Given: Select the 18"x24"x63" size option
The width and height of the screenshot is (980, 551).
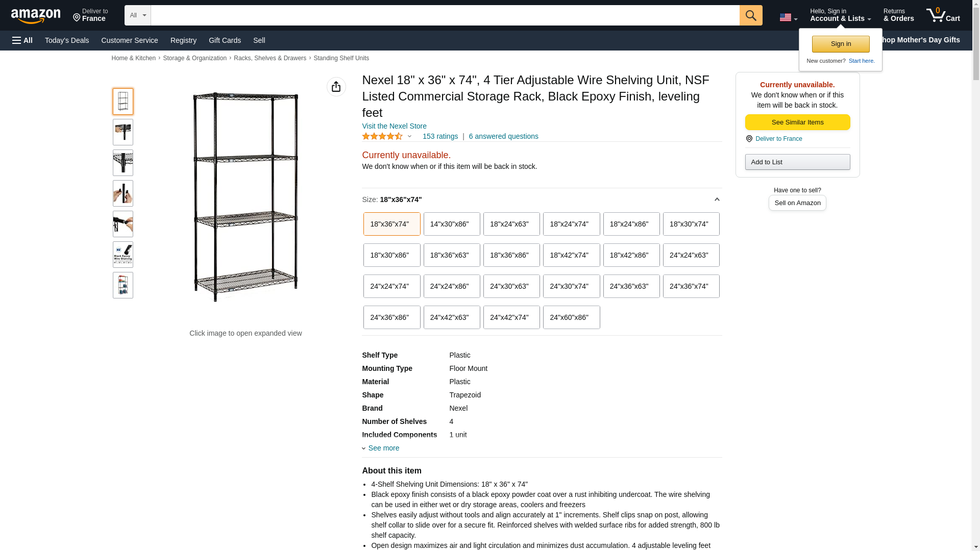Looking at the screenshot, I should [511, 224].
